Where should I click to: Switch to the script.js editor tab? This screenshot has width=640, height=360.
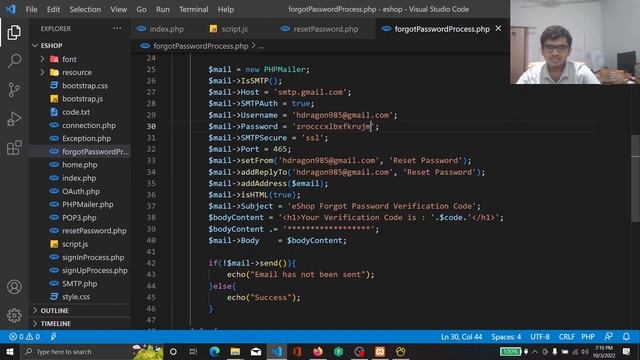[x=234, y=29]
